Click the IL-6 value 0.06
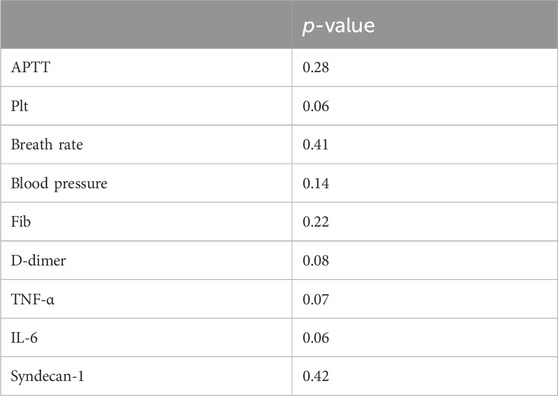Viewport: 558px width, 396px height. (x=316, y=338)
